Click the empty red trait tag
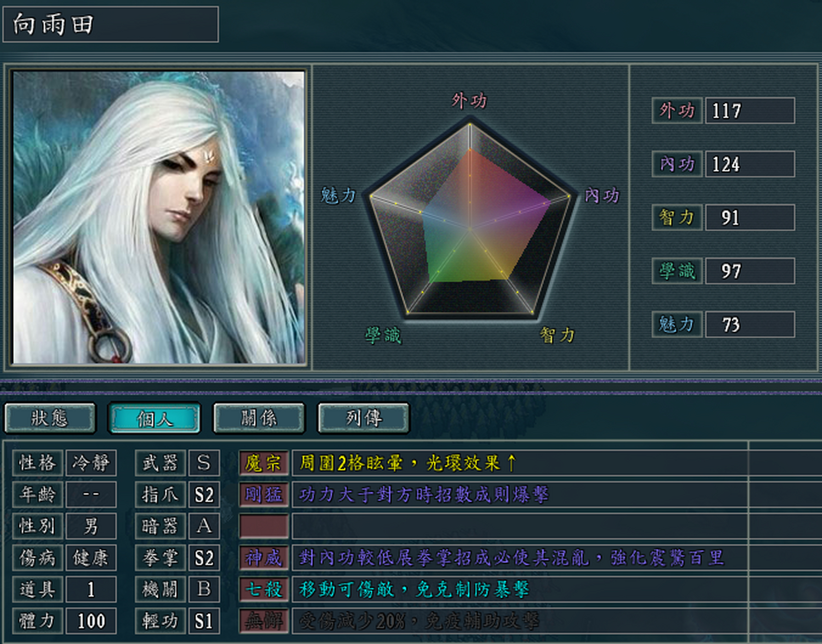Screen dimensions: 822x644 click(264, 526)
